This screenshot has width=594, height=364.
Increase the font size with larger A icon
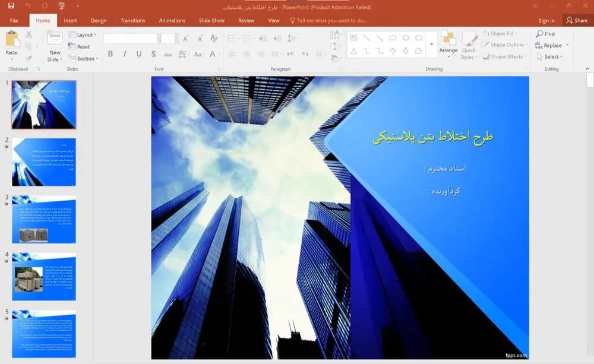[x=185, y=38]
